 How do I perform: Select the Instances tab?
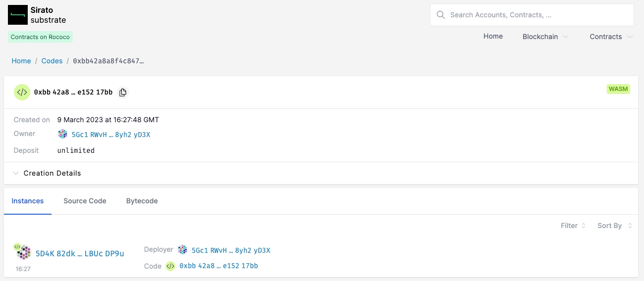28,201
